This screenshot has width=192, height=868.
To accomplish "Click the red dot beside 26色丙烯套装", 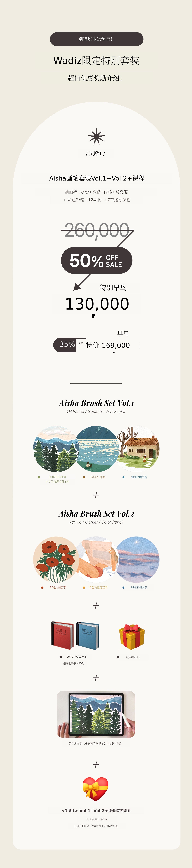I will [x=42, y=588].
